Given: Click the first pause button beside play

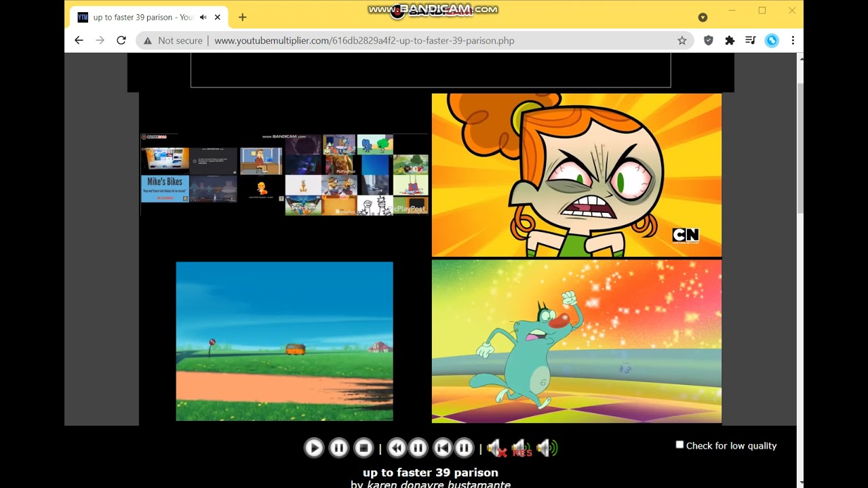Looking at the screenshot, I should tap(338, 447).
